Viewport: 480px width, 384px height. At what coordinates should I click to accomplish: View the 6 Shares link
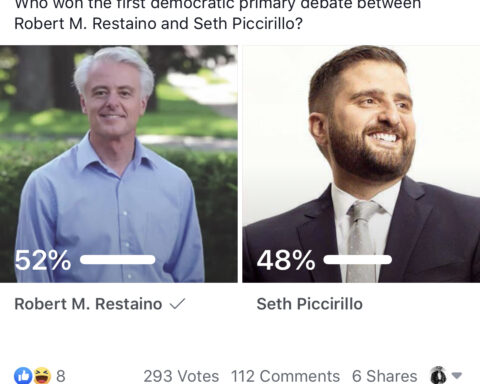[385, 376]
